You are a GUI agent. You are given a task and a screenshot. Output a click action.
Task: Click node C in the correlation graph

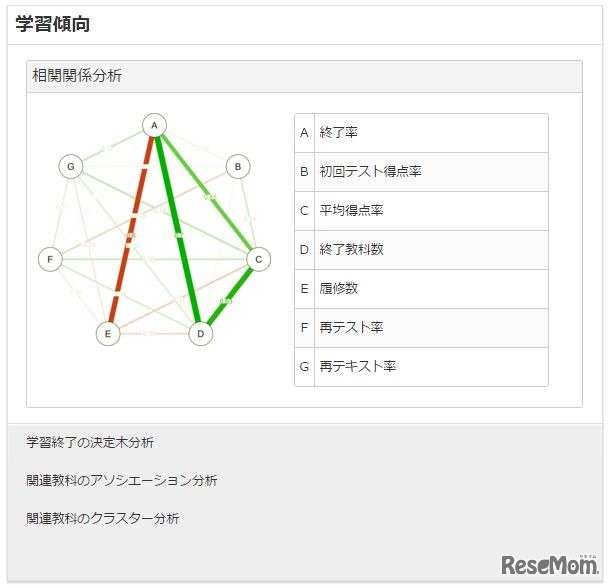[x=258, y=260]
